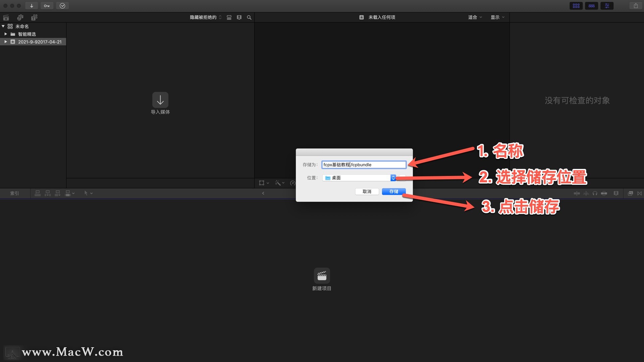Open the Photos and Audio sidebar icon
This screenshot has width=644, height=362.
(x=20, y=17)
